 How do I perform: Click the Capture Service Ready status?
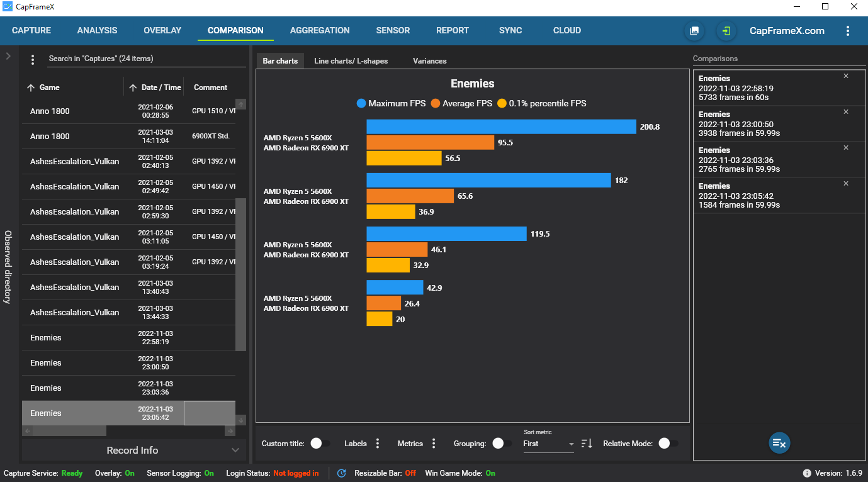pos(72,473)
